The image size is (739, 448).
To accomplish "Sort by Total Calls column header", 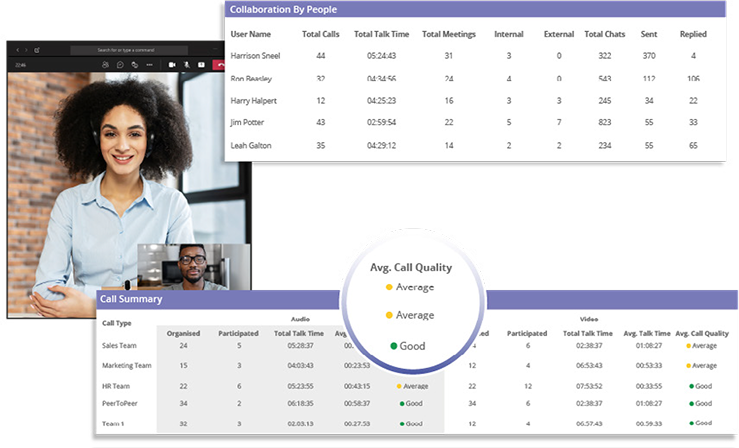I will click(x=320, y=34).
